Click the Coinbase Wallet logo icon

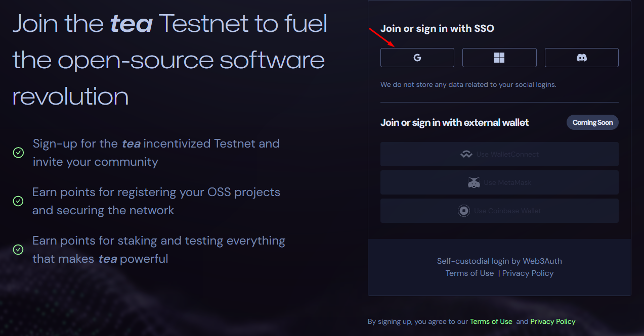coord(464,211)
